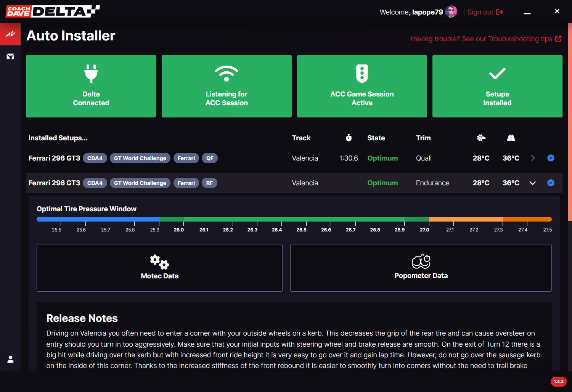Viewport: 572px width, 392px height.
Task: Click the Listening for ACC Session card
Action: [227, 86]
